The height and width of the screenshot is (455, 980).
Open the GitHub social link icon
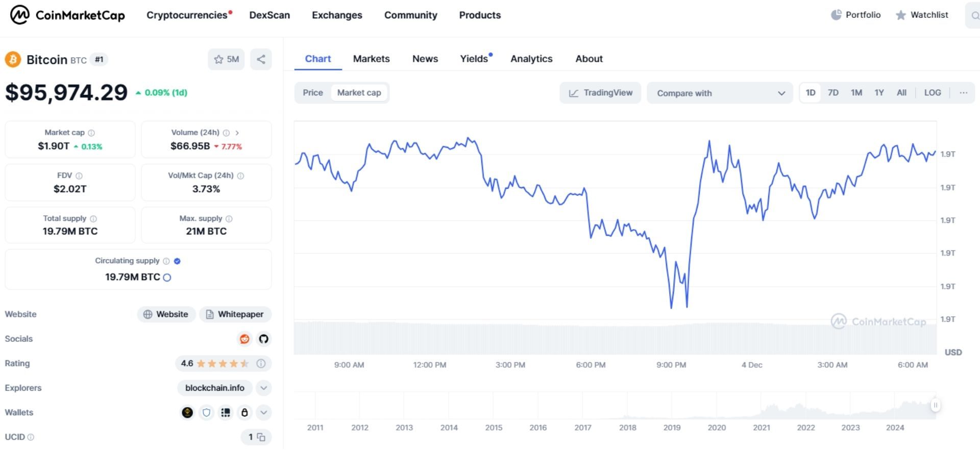point(263,339)
